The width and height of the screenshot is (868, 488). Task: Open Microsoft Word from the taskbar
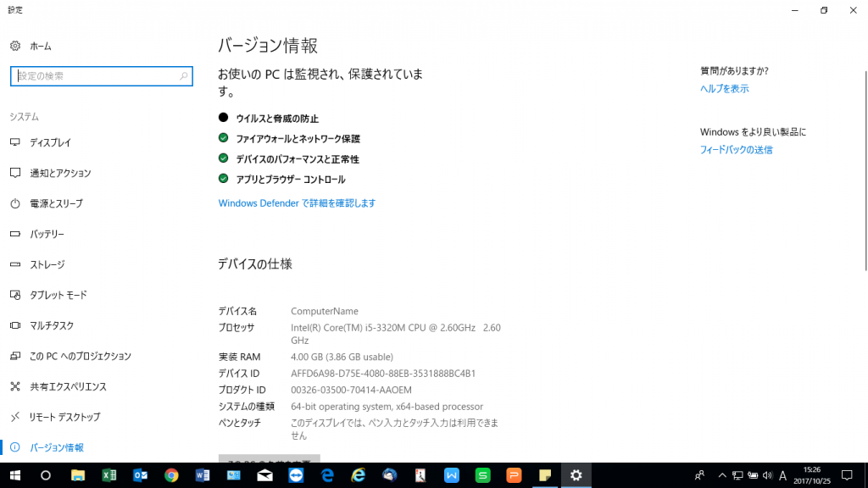tap(202, 475)
